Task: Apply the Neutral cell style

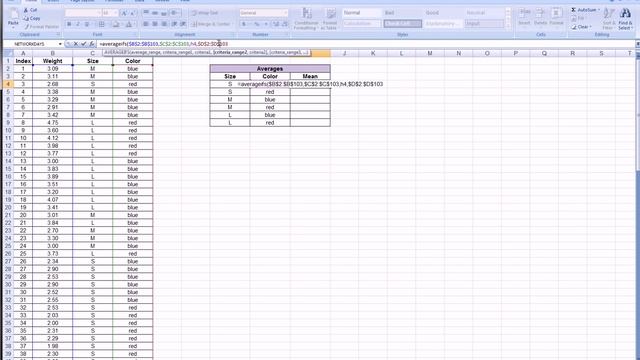Action: click(x=484, y=13)
